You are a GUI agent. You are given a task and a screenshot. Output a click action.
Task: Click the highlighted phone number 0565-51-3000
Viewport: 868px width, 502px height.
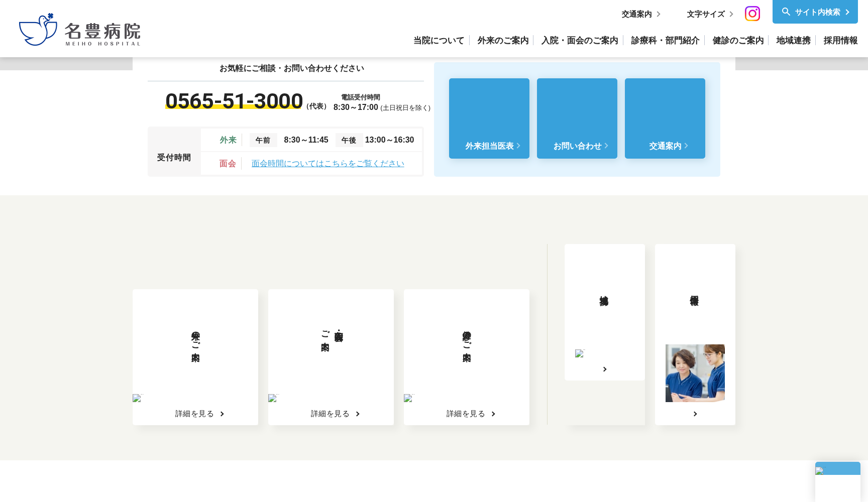coord(234,101)
